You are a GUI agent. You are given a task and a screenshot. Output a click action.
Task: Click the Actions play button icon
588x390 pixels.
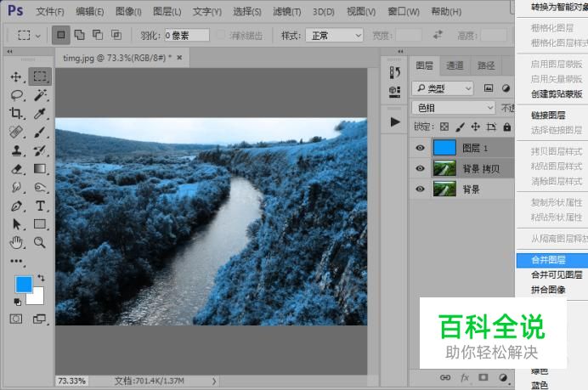[x=394, y=122]
